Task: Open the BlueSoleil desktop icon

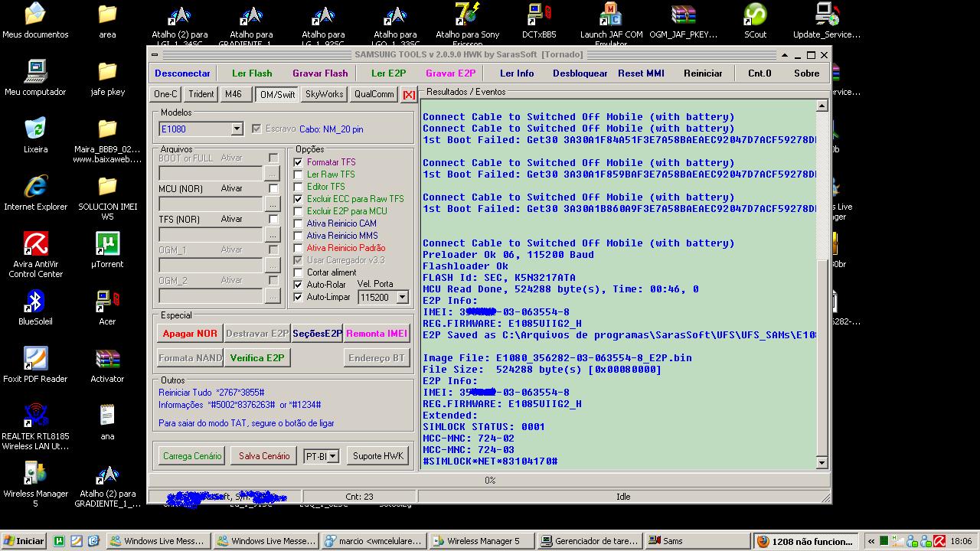Action: pyautogui.click(x=35, y=308)
